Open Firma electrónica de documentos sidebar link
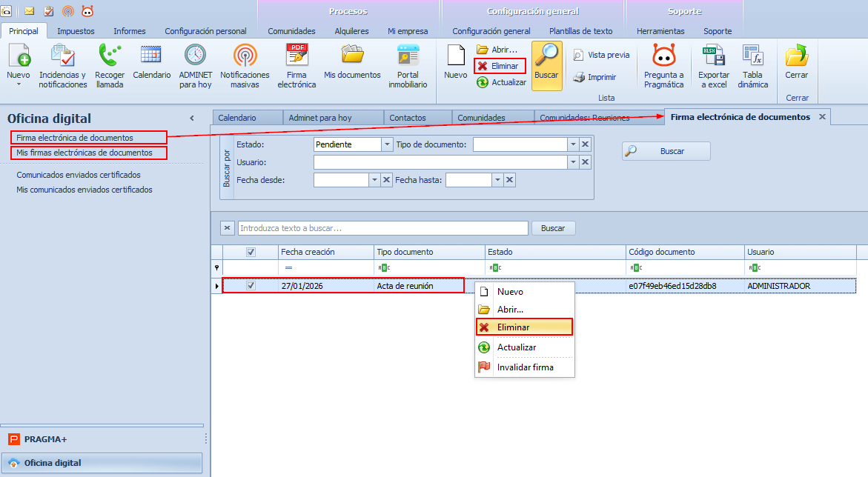The width and height of the screenshot is (868, 477). (x=75, y=138)
